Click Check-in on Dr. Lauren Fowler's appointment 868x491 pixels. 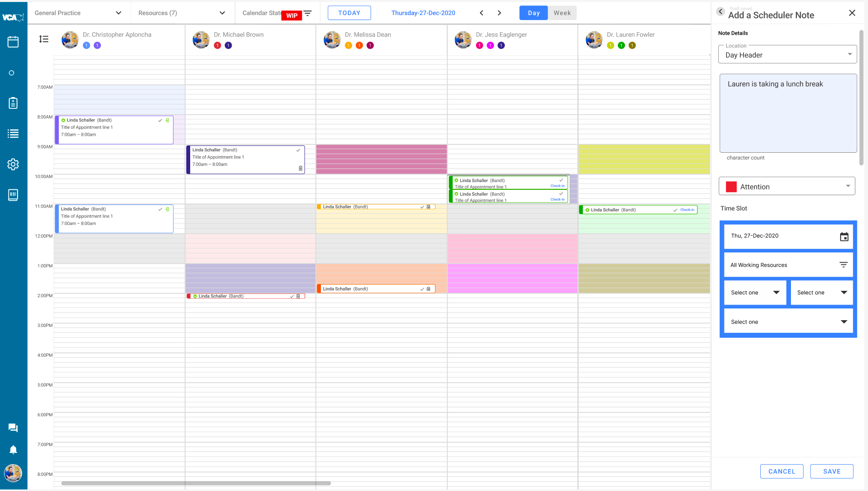[687, 210]
